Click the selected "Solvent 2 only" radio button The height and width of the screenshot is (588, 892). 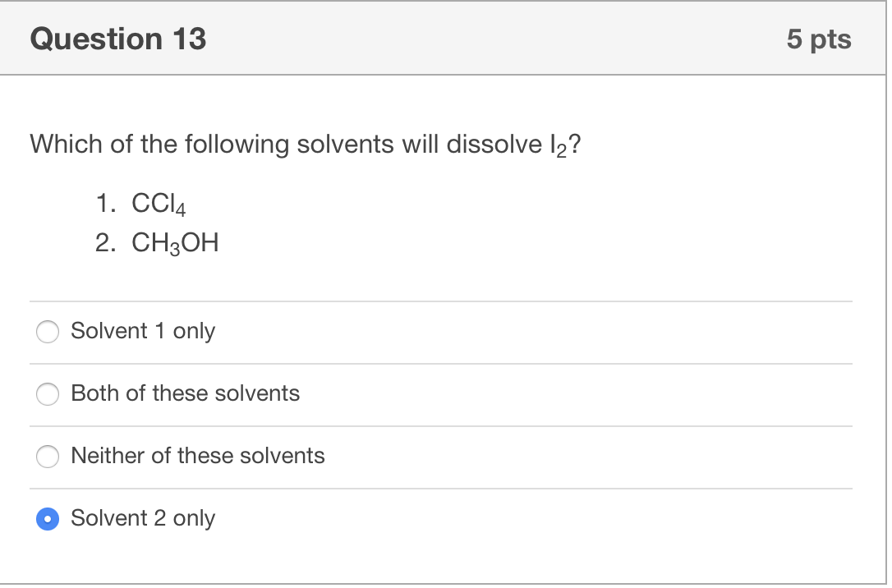pos(48,519)
